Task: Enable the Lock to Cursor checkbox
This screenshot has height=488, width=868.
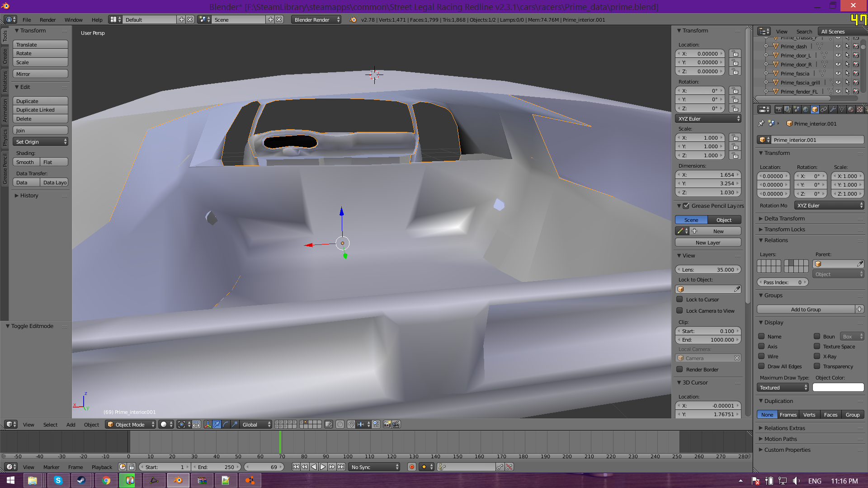Action: point(679,299)
